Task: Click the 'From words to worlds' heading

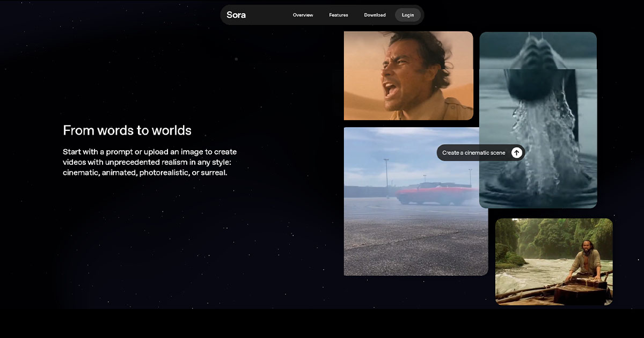Action: [127, 130]
